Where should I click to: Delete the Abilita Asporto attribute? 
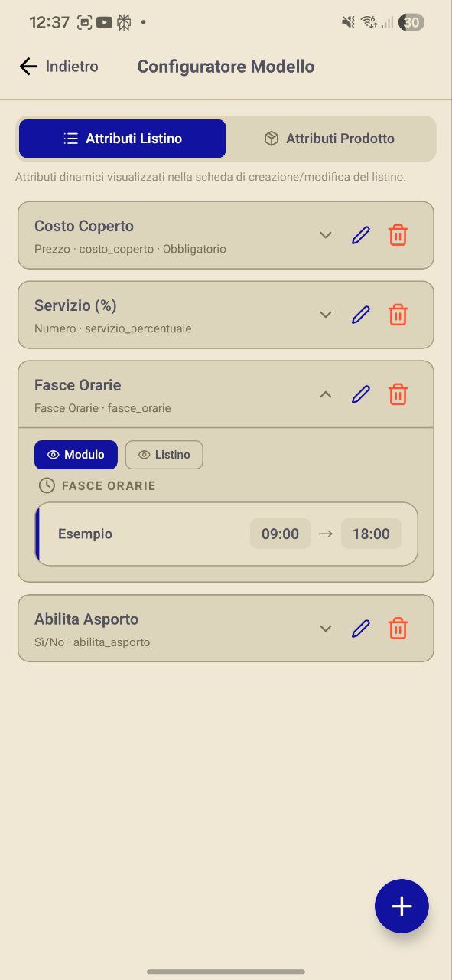pos(398,629)
